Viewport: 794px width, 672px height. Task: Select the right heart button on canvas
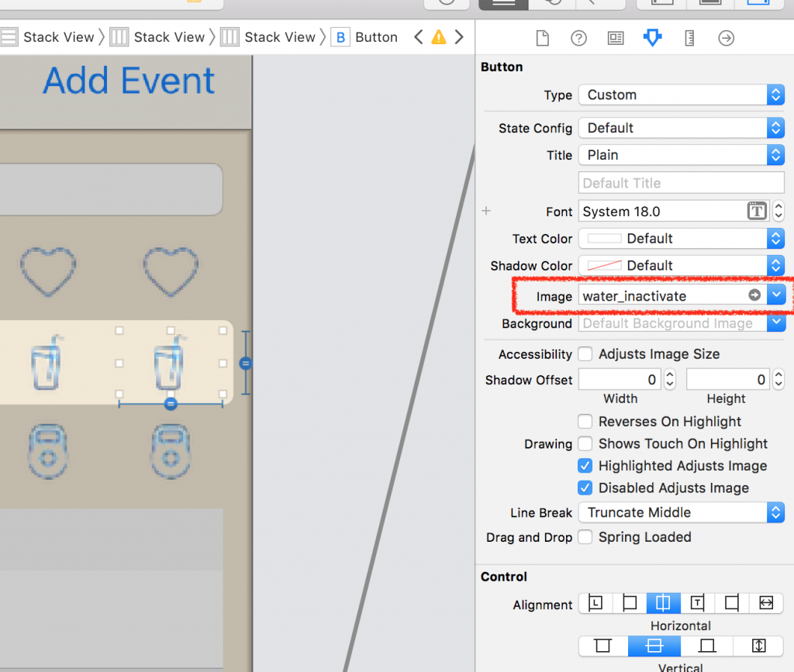click(171, 271)
